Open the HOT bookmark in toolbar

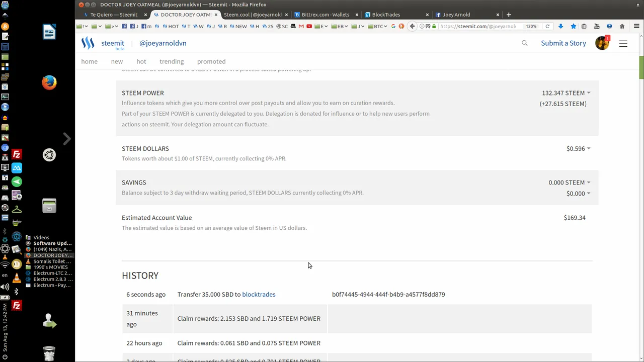[171, 26]
